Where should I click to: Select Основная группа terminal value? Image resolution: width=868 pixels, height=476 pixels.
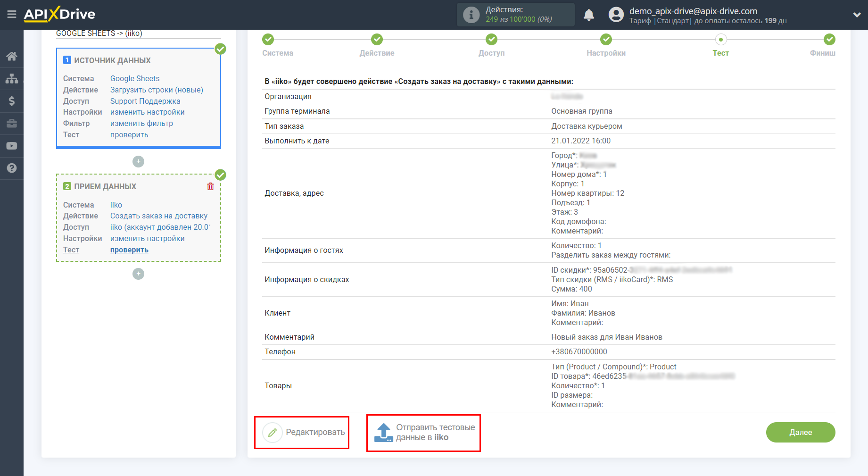pyautogui.click(x=582, y=111)
